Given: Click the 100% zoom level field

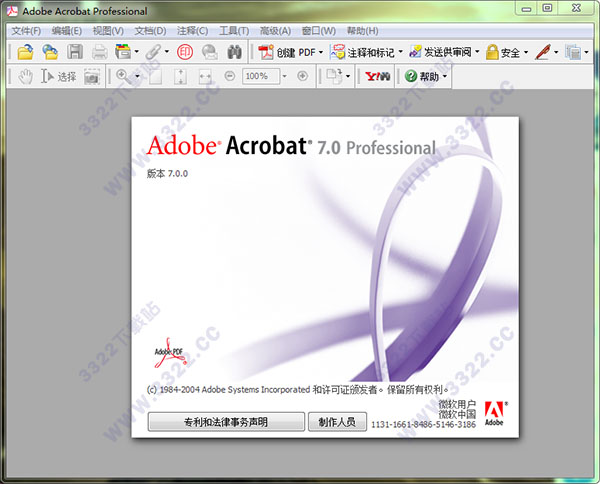Looking at the screenshot, I should point(260,76).
